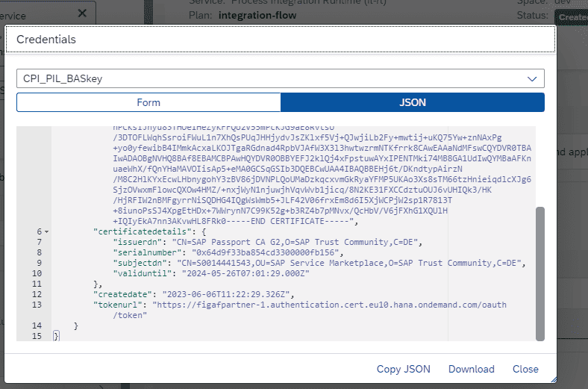Click the END CERTIFICATE line text
Screen dimensions: 588x389
coord(236,221)
